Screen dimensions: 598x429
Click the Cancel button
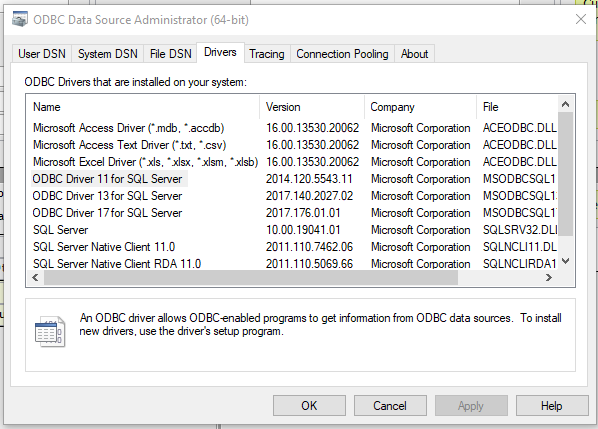(390, 405)
